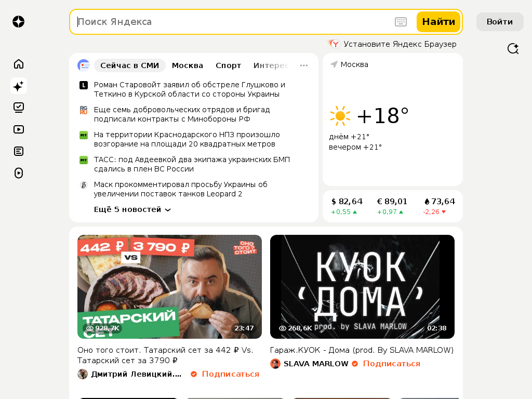Open the smart search icon below Войти
The width and height of the screenshot is (532, 399).
pyautogui.click(x=513, y=48)
